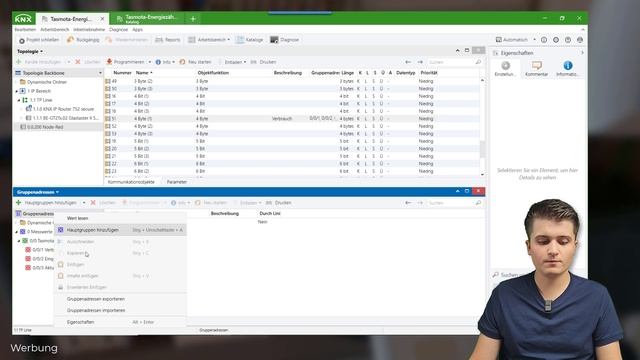
Task: Open the Diagnose menu in menu bar
Action: click(118, 30)
